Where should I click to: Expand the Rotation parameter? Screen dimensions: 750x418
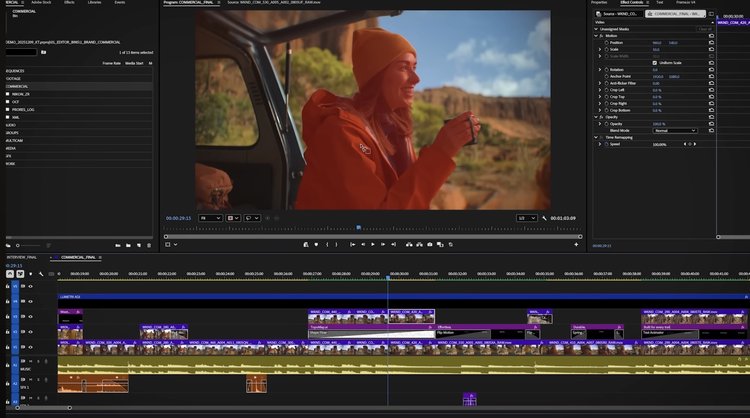coord(600,70)
